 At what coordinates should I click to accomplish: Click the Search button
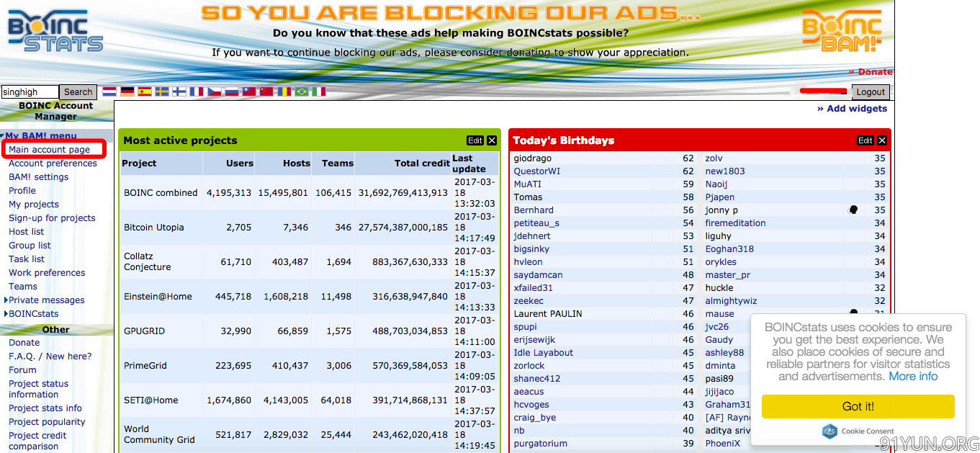click(x=78, y=92)
